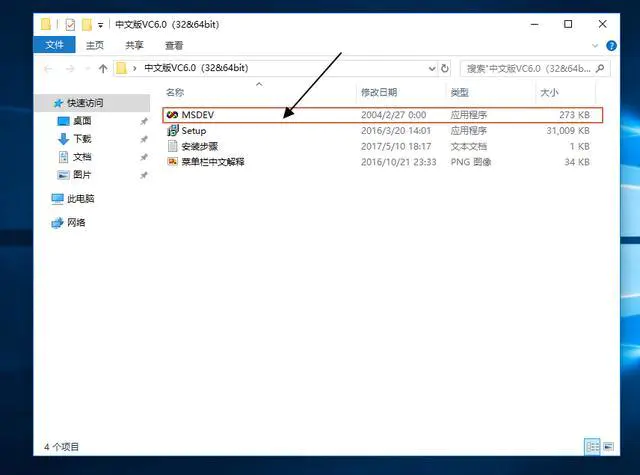Open the 文件 ribbon tab

click(x=54, y=45)
